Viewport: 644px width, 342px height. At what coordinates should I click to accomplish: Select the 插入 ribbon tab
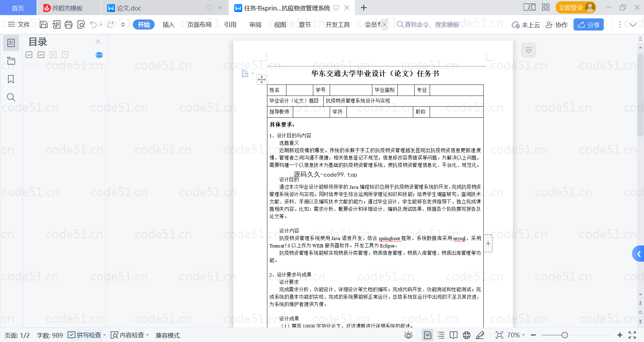[x=168, y=24]
